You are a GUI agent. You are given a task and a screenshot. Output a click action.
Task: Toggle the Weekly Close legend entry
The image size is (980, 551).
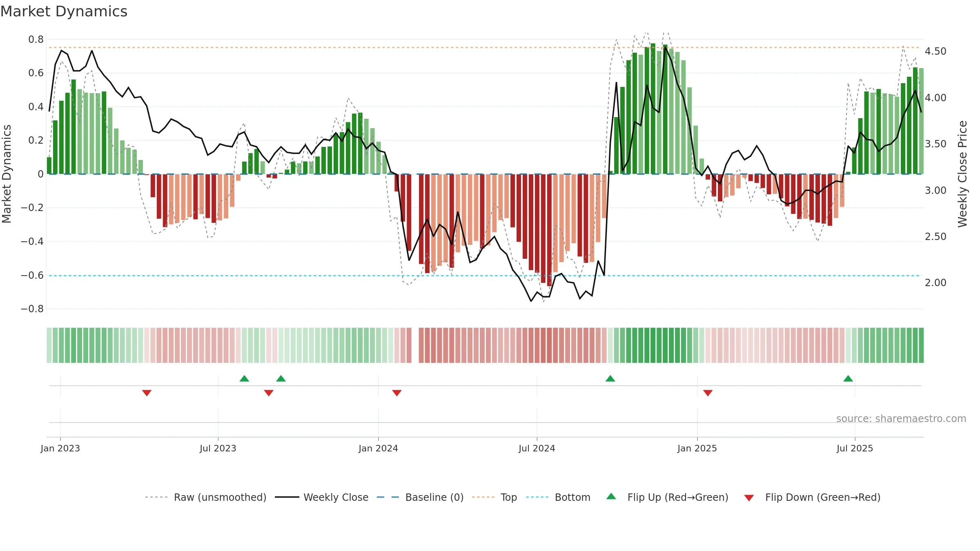[x=322, y=497]
